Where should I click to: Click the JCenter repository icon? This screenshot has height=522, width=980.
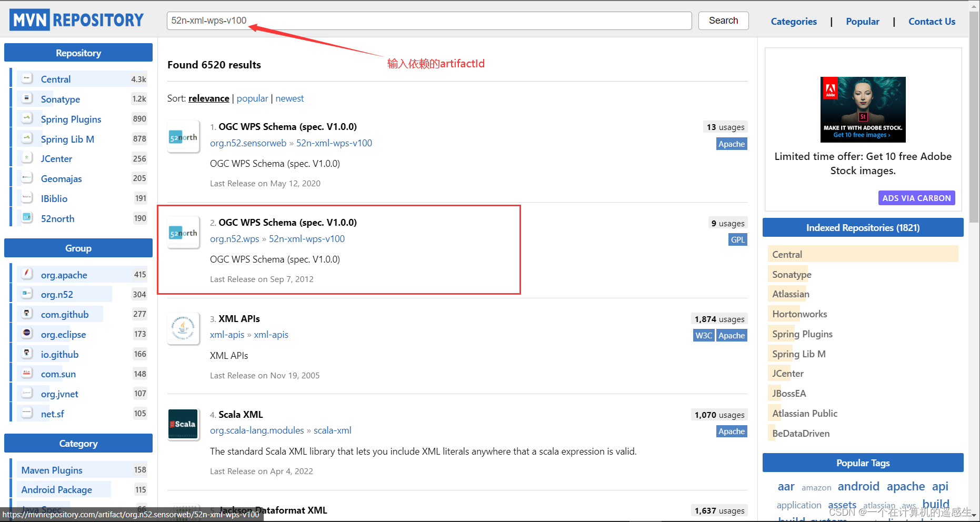coord(27,158)
